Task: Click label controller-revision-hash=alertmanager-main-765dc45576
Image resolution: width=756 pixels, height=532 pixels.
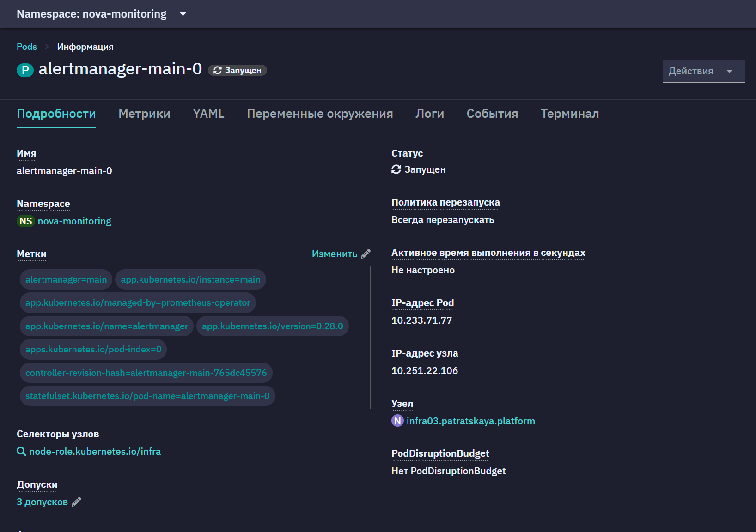Action: tap(146, 373)
